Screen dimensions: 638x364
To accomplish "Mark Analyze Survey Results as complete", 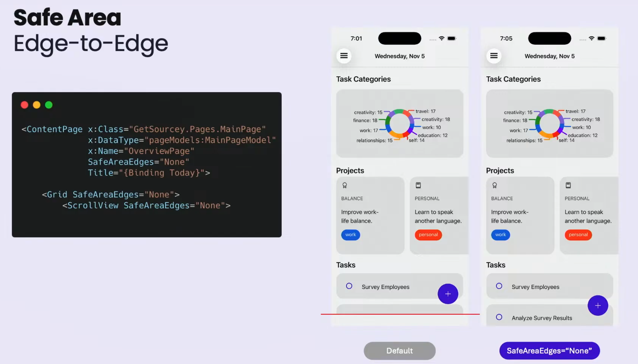I will pyautogui.click(x=499, y=317).
